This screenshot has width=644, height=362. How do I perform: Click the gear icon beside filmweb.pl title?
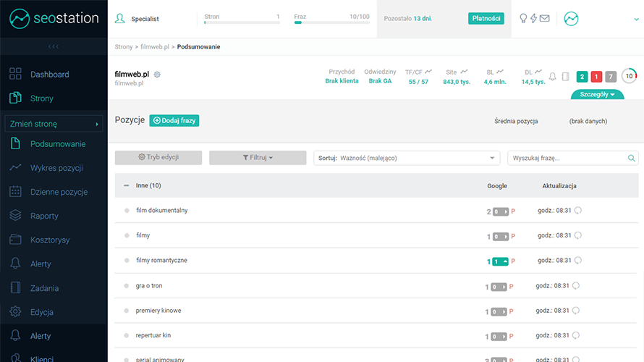[x=157, y=75]
